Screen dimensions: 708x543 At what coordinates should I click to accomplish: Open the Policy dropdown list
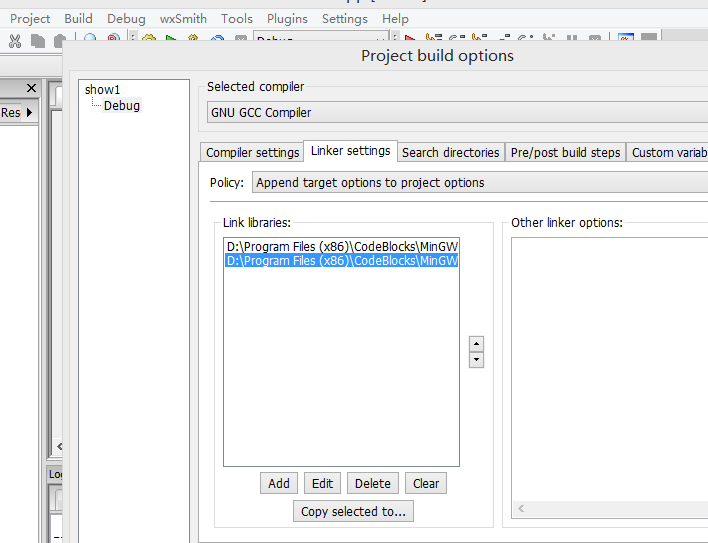478,183
